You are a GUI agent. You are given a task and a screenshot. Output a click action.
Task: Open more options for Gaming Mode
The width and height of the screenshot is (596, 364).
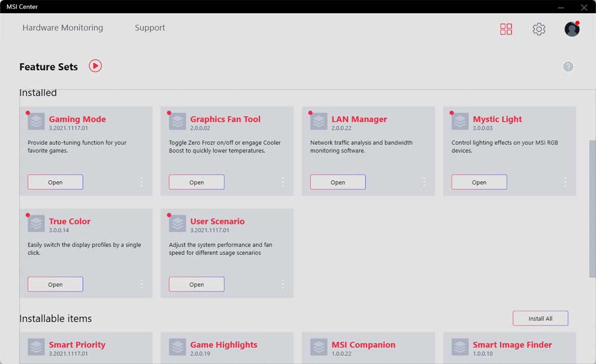click(x=141, y=182)
